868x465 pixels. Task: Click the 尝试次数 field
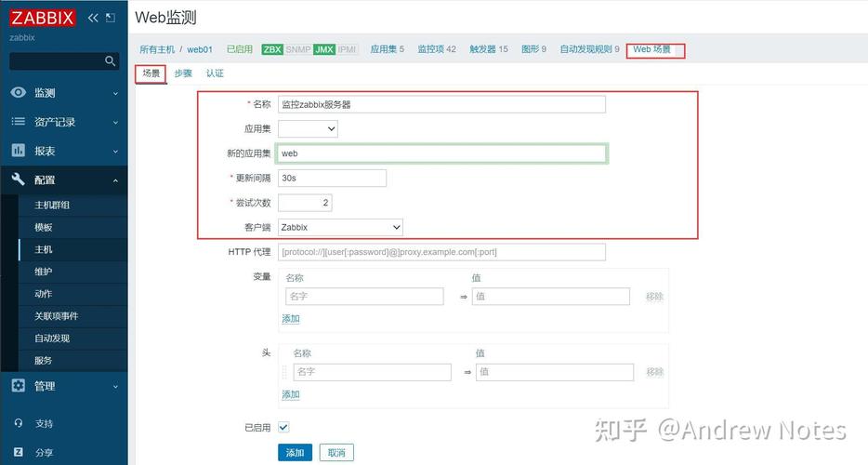(x=305, y=203)
